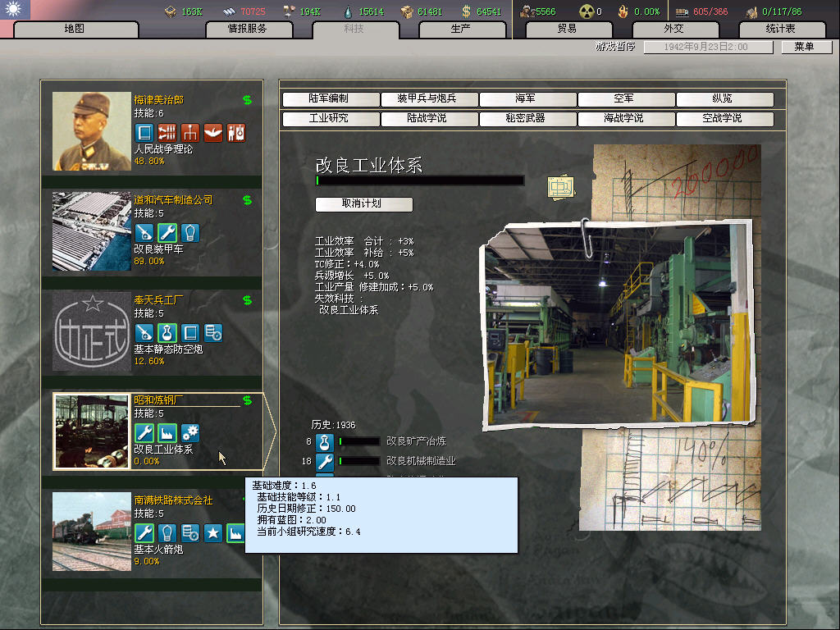Select the 海军 tech category

click(527, 99)
